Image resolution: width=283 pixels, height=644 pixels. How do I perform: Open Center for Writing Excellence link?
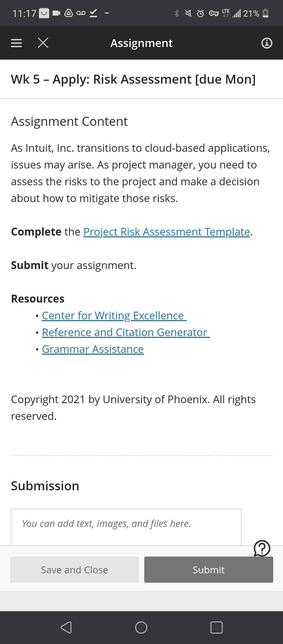point(114,316)
